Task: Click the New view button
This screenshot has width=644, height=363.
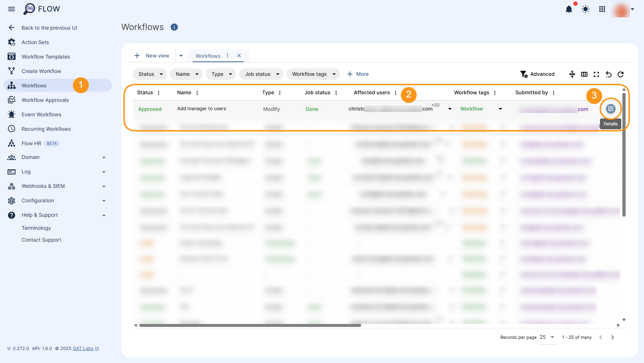Action: pyautogui.click(x=152, y=55)
